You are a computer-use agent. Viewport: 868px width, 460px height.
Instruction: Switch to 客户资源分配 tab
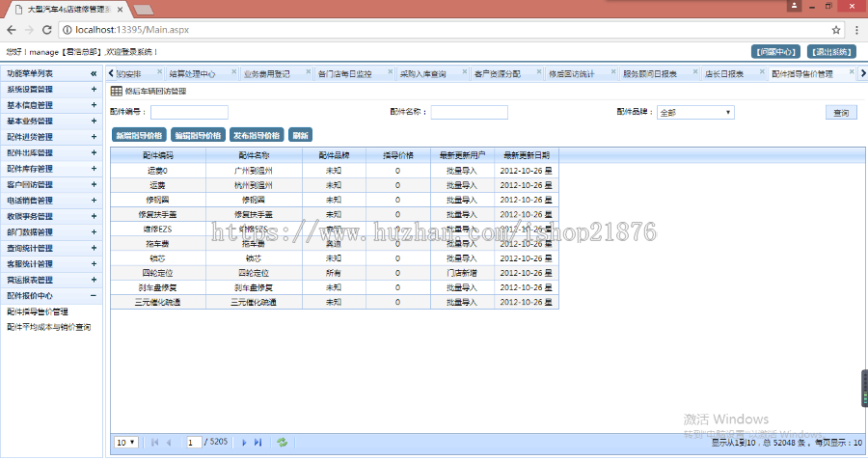tap(497, 73)
